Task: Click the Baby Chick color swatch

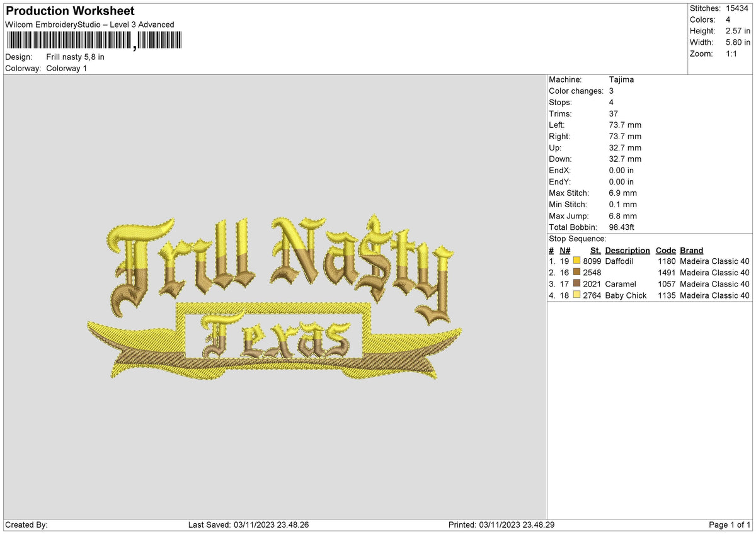Action: click(x=577, y=295)
